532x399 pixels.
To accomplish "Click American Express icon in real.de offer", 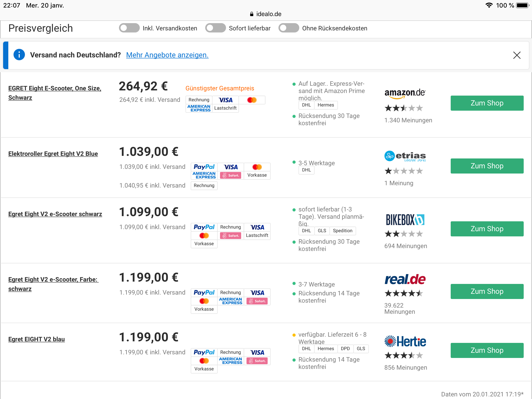I will click(231, 301).
